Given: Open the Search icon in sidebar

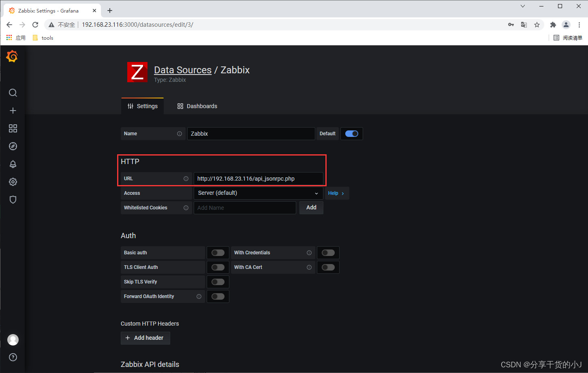Looking at the screenshot, I should pos(13,93).
